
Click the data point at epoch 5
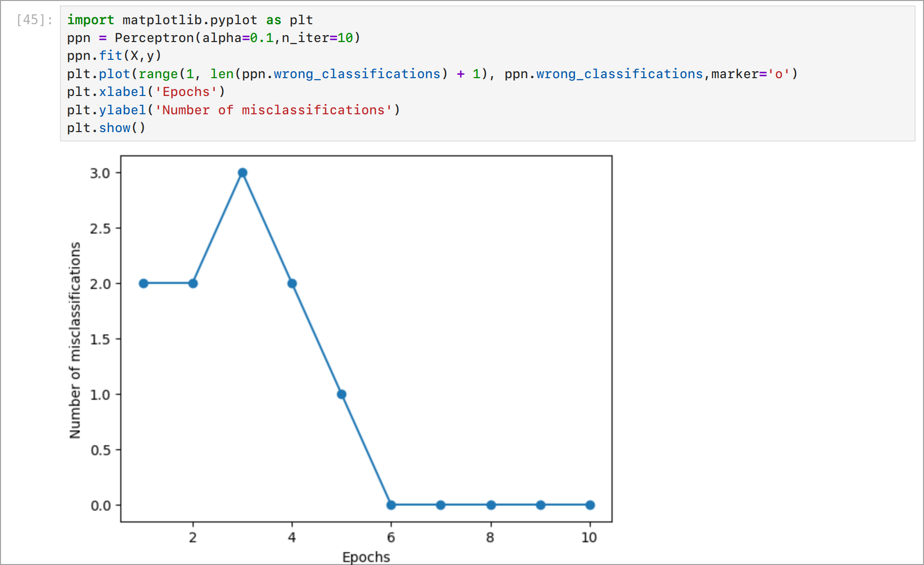pyautogui.click(x=341, y=394)
